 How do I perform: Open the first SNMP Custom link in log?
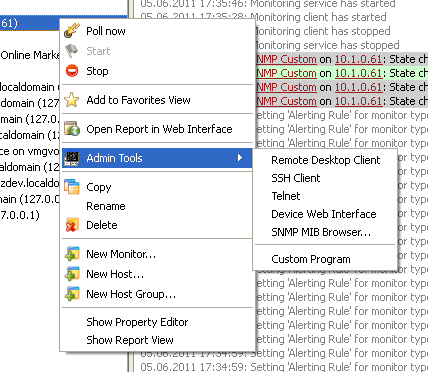click(286, 59)
